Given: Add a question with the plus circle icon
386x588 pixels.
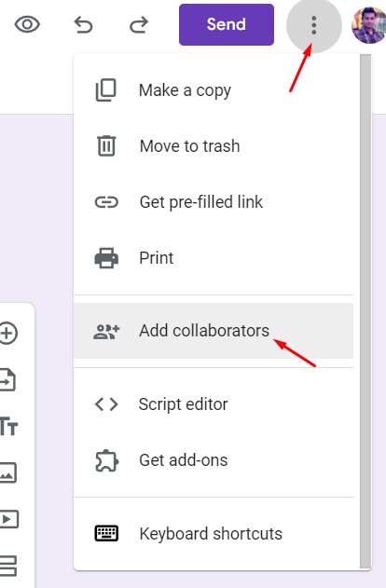Looking at the screenshot, I should point(8,333).
